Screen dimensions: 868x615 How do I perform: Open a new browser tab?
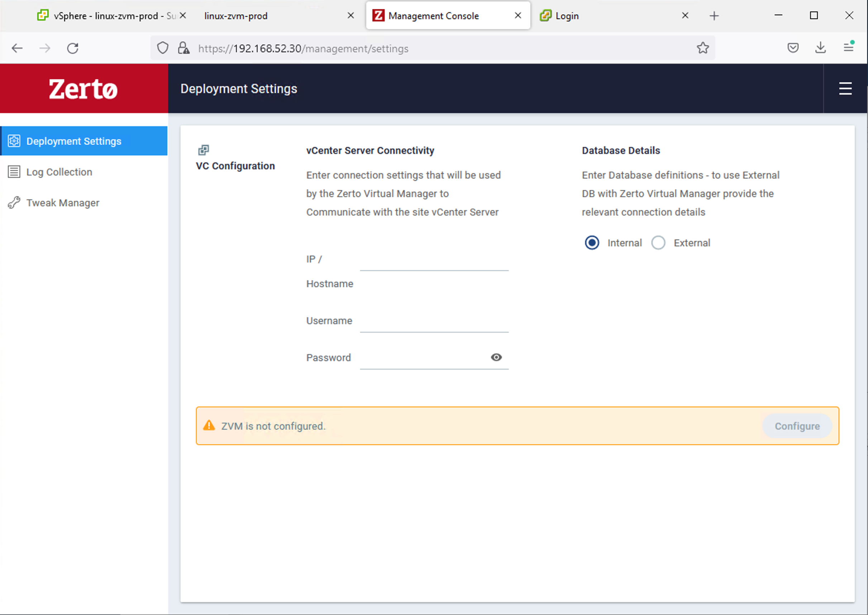pyautogui.click(x=714, y=16)
